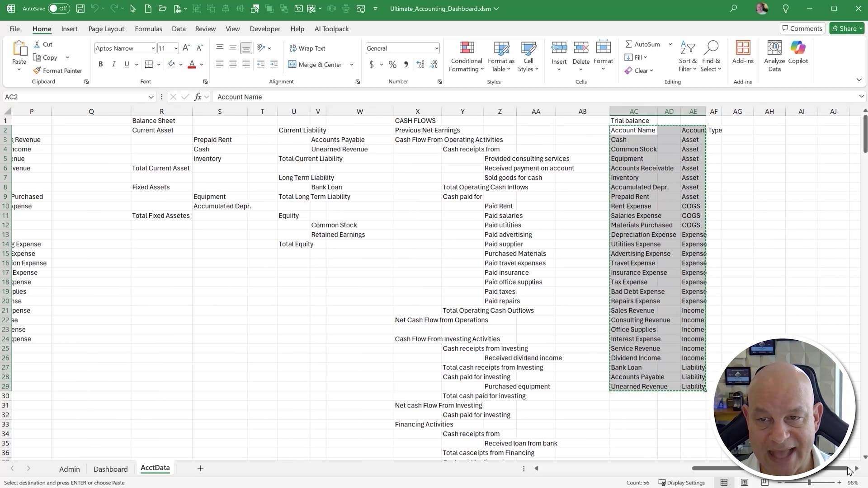Image resolution: width=868 pixels, height=488 pixels.
Task: Switch to the Formulas ribbon tab
Action: tap(148, 28)
